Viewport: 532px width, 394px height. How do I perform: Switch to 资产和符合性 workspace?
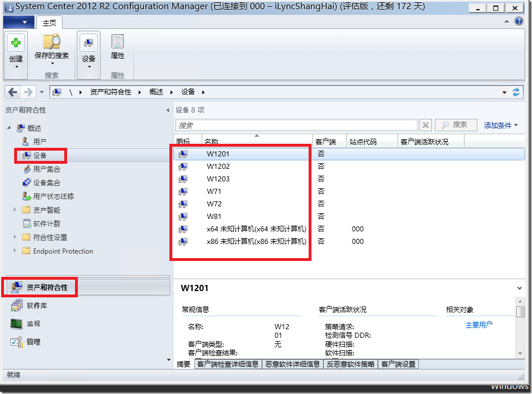(x=88, y=288)
